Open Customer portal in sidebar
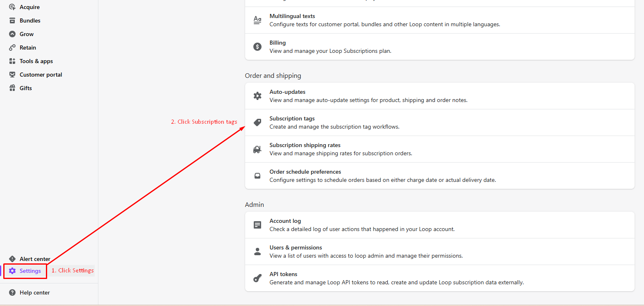Viewport: 644px width, 306px height. (x=41, y=75)
